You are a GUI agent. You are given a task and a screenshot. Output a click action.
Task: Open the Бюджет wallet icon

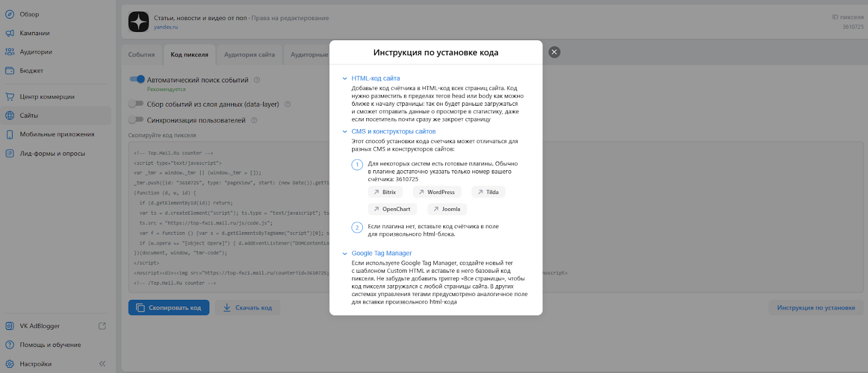[10, 70]
